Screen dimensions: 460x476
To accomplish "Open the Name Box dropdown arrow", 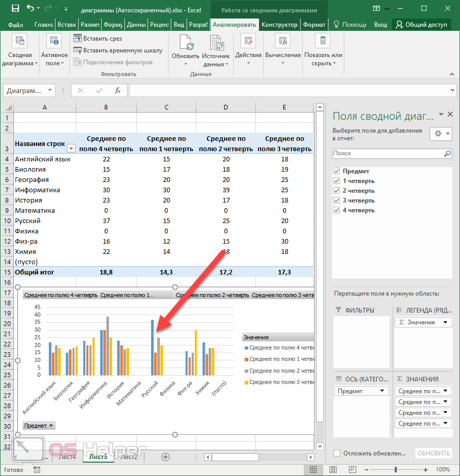I will pos(50,90).
